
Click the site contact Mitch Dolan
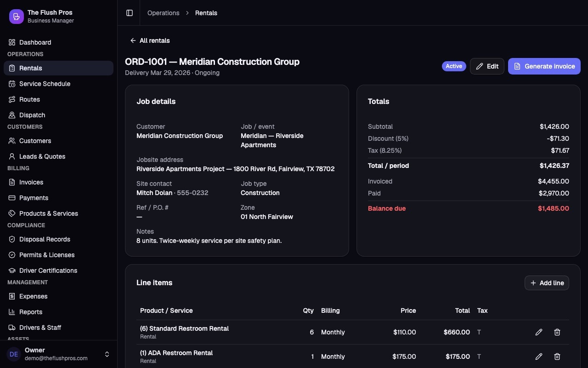[x=154, y=193]
